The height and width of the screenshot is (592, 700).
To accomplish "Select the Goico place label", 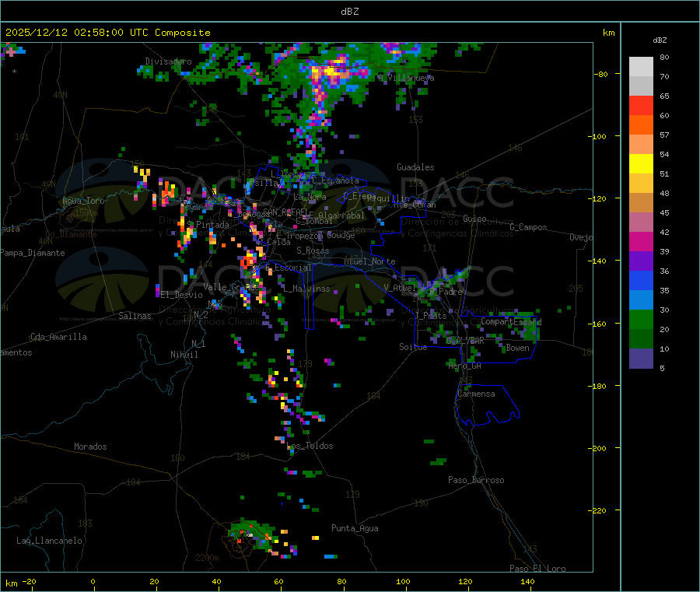I will coord(474,219).
